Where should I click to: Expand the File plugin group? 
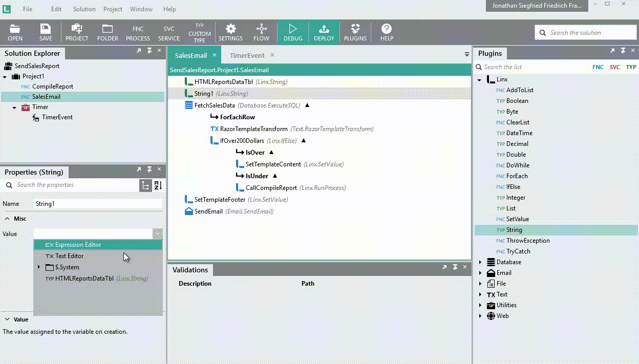coord(480,284)
